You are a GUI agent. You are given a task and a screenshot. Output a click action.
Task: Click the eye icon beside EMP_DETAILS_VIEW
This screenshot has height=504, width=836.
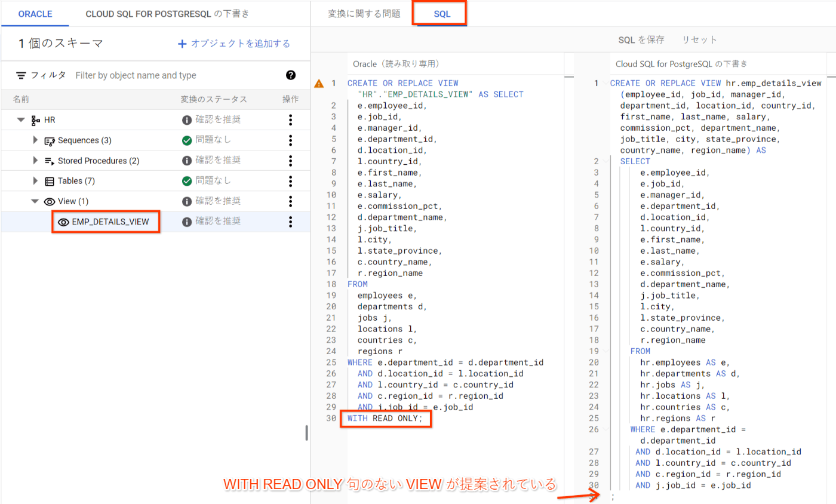pos(63,222)
